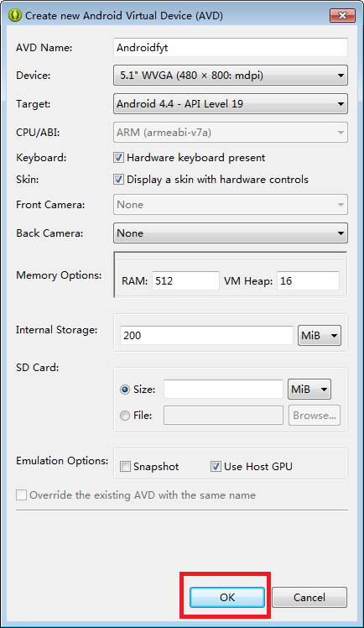
Task: Click the AVD Name text field
Action: coord(231,48)
